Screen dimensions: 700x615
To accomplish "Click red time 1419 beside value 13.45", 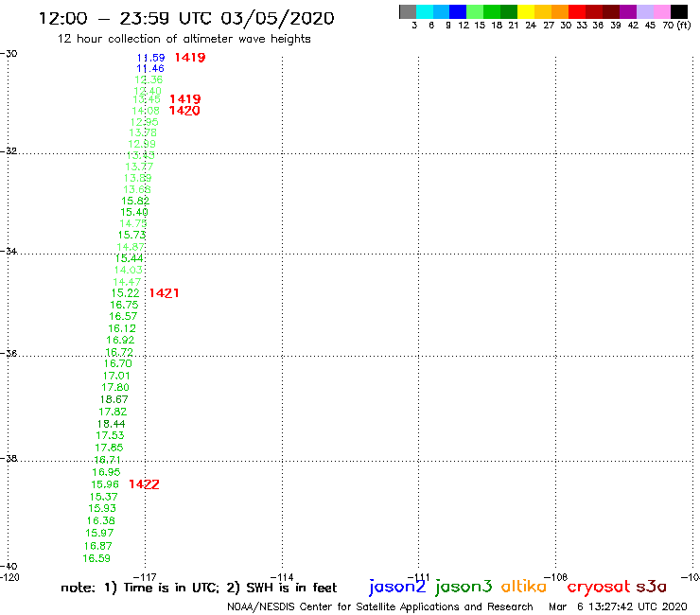I will (x=184, y=98).
